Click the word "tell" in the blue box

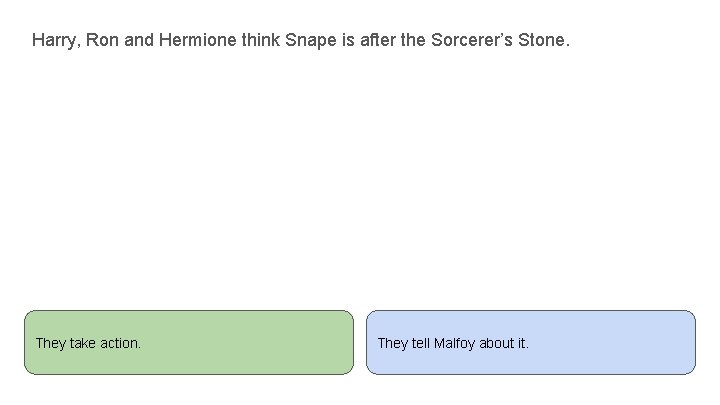(x=420, y=343)
